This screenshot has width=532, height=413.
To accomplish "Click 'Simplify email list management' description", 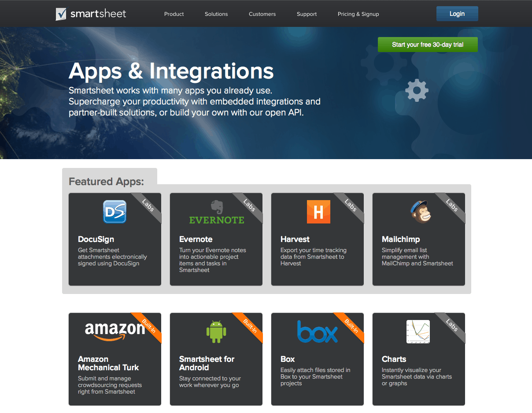I will (417, 257).
